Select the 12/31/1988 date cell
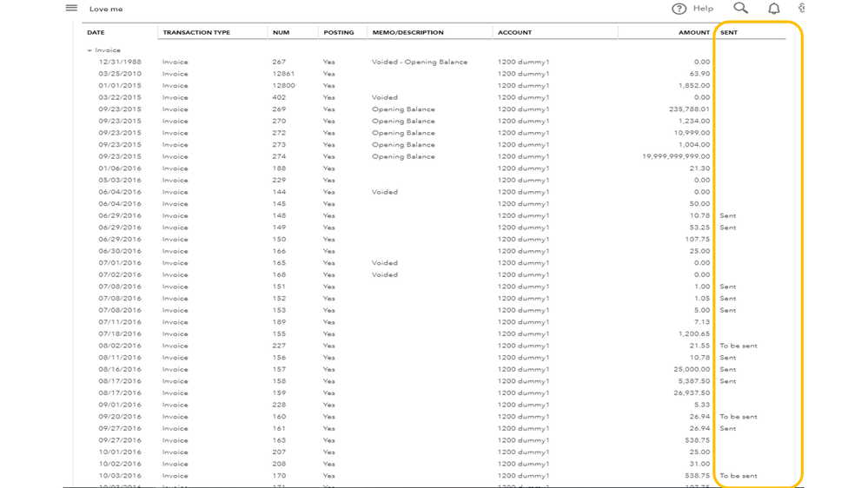The image size is (868, 488). coord(120,62)
